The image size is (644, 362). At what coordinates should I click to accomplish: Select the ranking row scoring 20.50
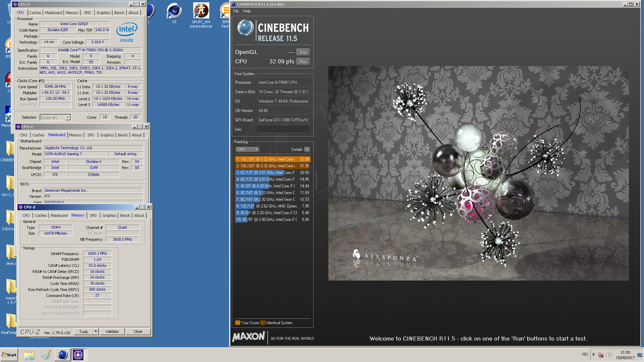pos(273,173)
